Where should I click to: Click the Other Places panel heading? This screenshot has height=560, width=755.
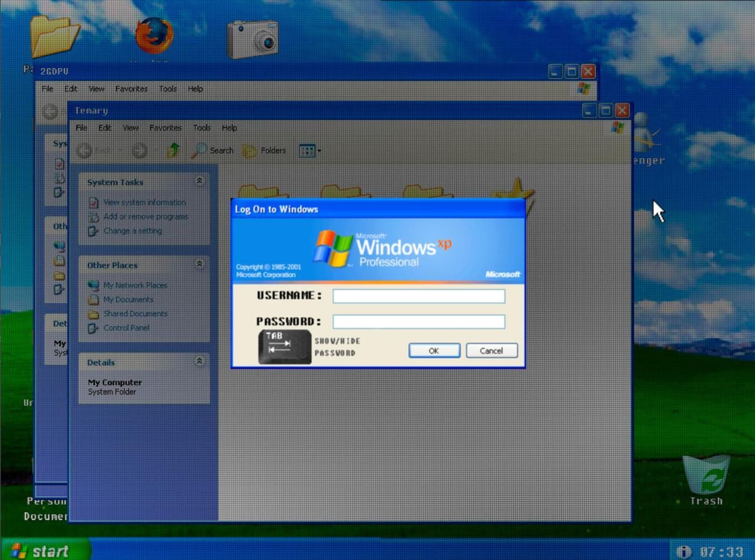tap(112, 265)
